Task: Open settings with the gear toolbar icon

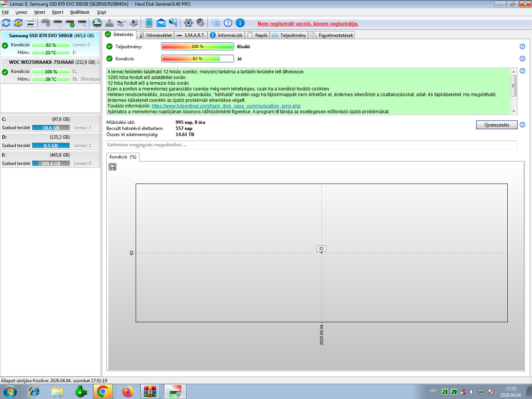Action: 188,23
